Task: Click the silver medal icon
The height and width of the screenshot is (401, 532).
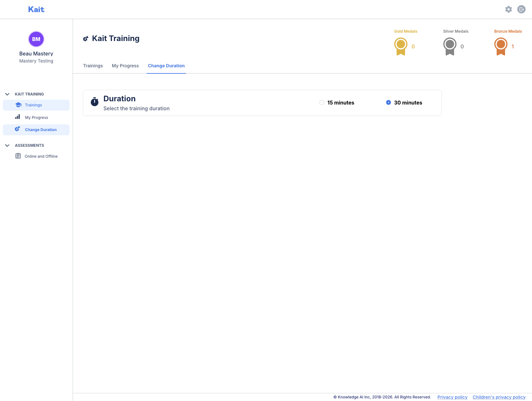Action: (x=450, y=46)
